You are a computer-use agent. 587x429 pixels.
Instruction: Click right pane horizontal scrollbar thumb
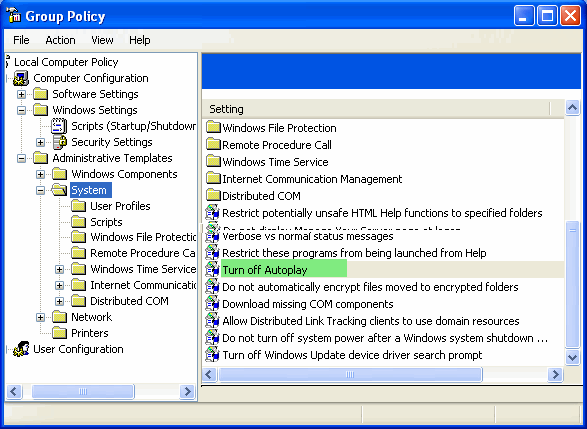click(x=350, y=374)
